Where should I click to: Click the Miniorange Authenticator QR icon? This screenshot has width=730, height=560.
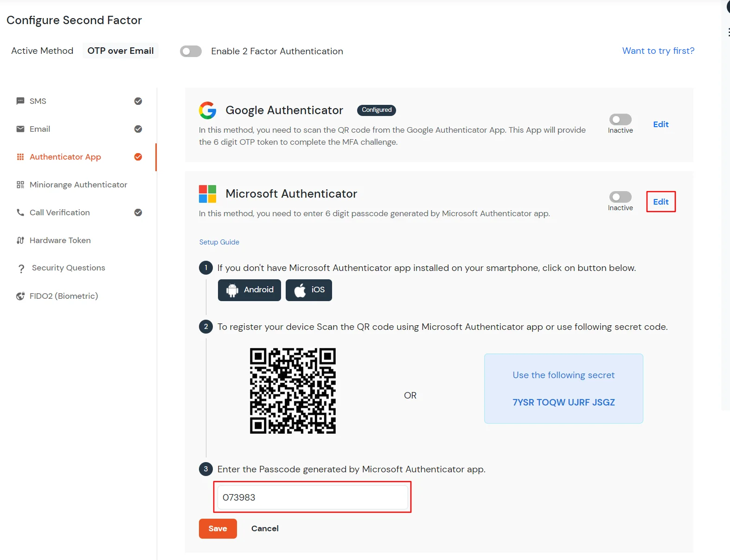coord(20,185)
